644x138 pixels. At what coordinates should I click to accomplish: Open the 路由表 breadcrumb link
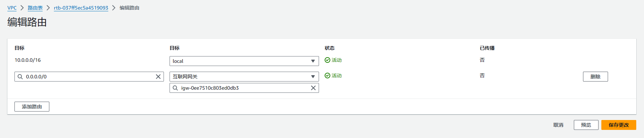coord(35,8)
